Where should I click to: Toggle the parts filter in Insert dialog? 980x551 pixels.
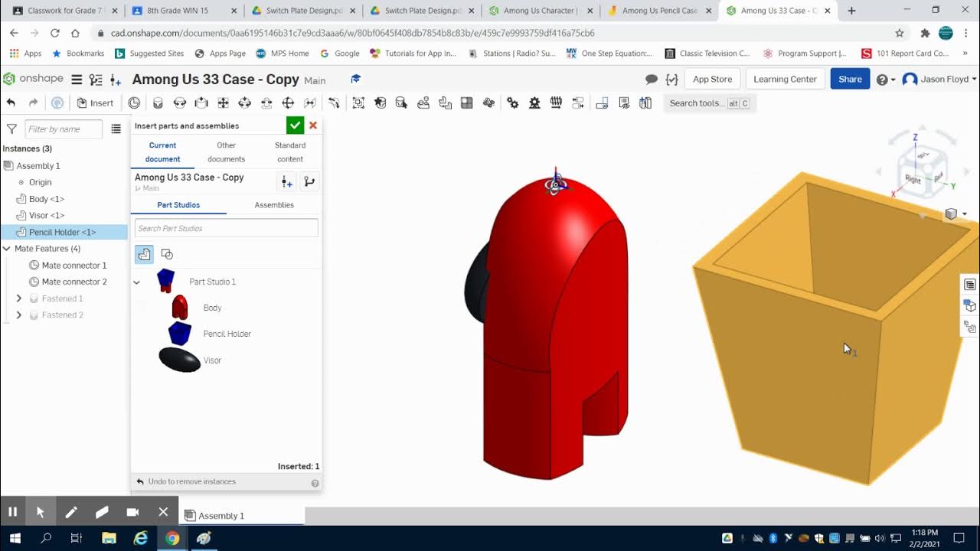coord(144,254)
